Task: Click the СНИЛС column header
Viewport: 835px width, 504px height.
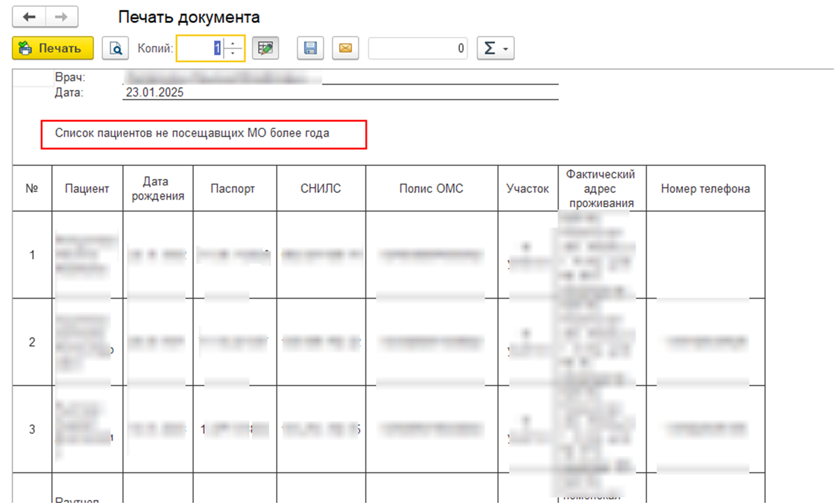Action: (321, 189)
